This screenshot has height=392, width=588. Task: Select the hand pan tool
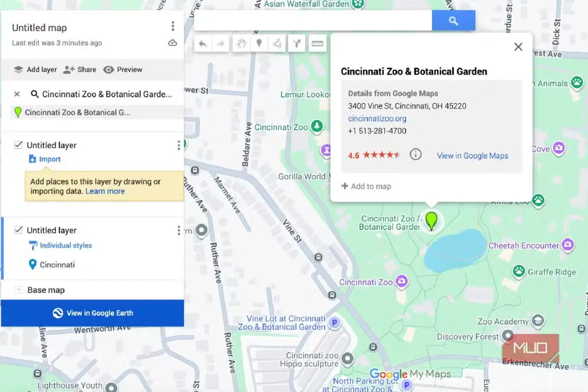click(x=241, y=44)
